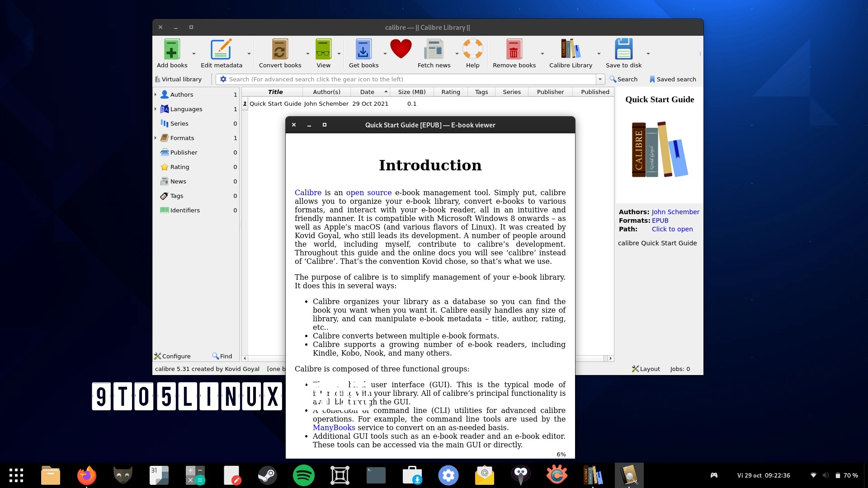Click the Add books icon

pyautogui.click(x=172, y=49)
